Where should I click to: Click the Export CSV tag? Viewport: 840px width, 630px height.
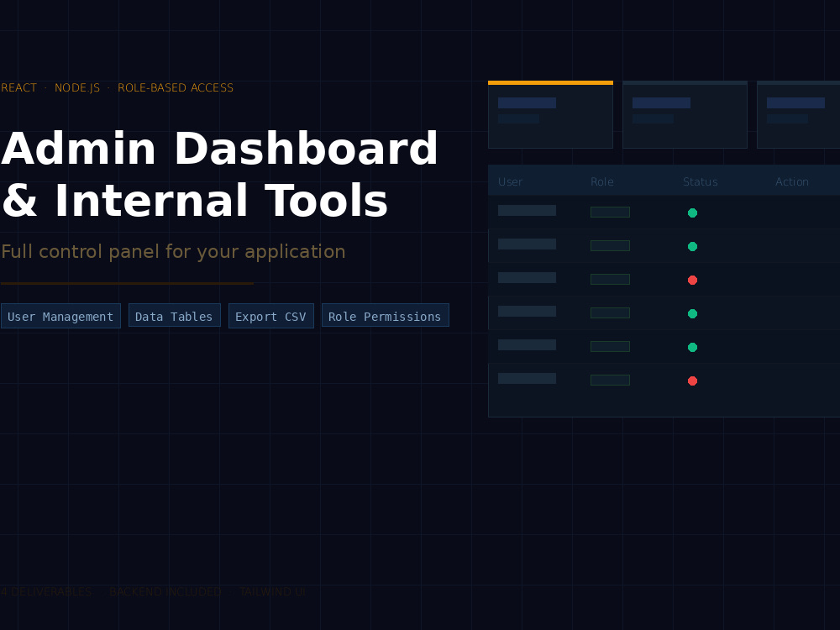pos(270,316)
